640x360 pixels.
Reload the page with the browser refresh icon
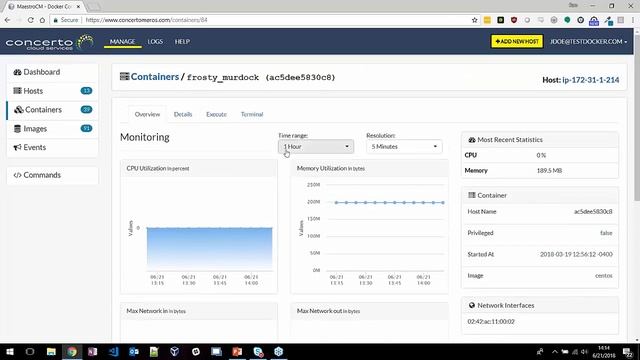tap(31, 20)
